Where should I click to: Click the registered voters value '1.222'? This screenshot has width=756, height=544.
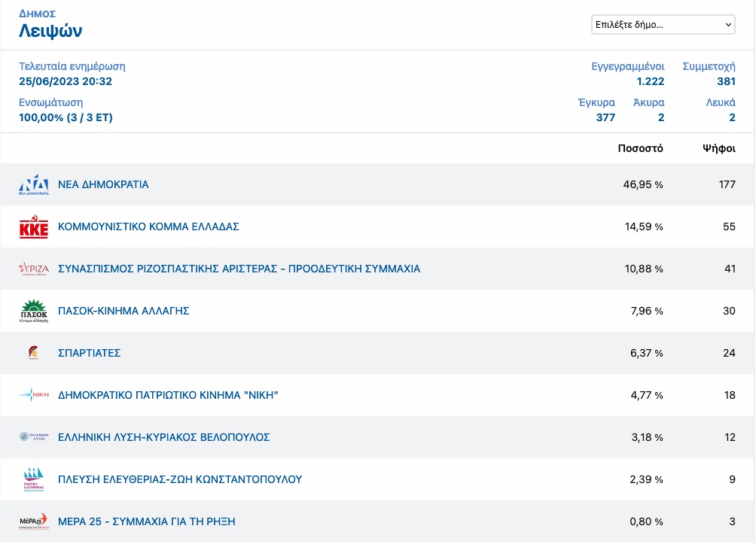[651, 81]
